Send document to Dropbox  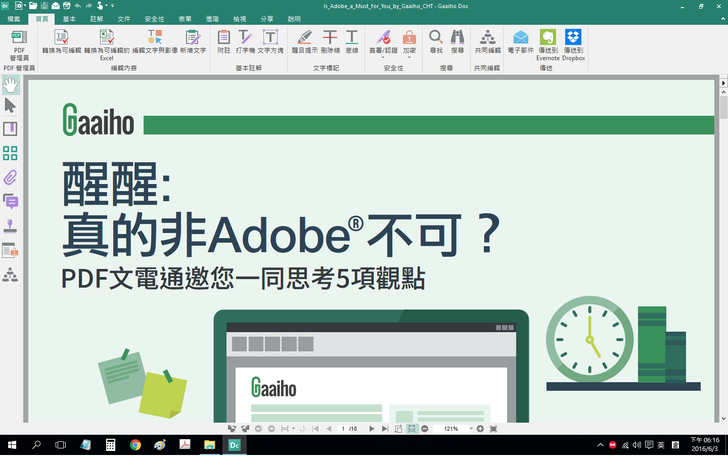573,45
